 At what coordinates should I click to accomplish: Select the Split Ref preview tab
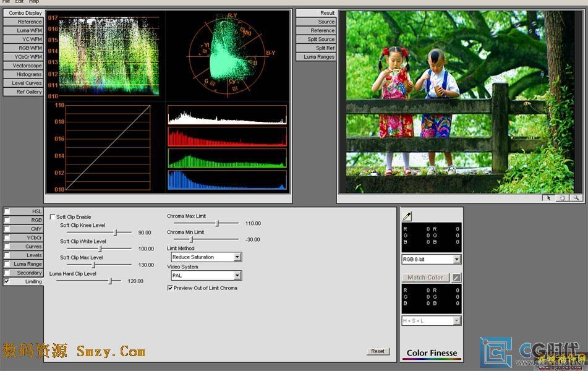[x=316, y=48]
